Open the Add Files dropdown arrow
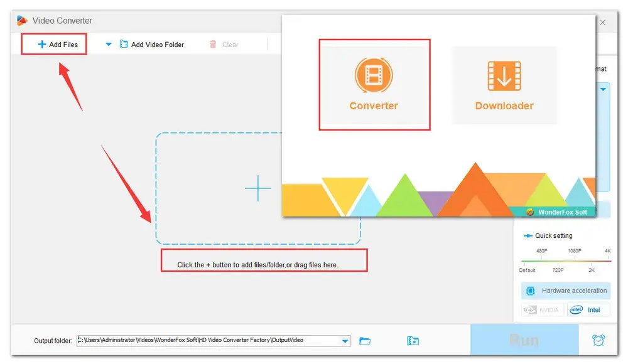 click(108, 45)
